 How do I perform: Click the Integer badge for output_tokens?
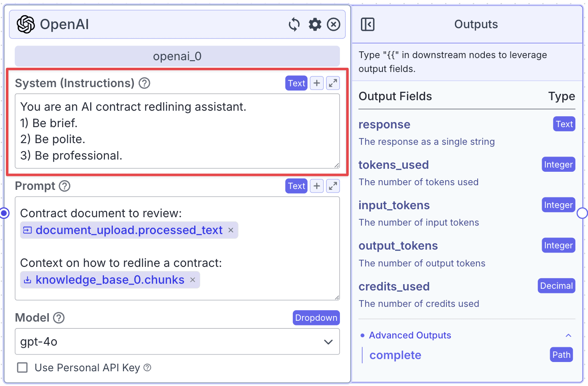559,245
